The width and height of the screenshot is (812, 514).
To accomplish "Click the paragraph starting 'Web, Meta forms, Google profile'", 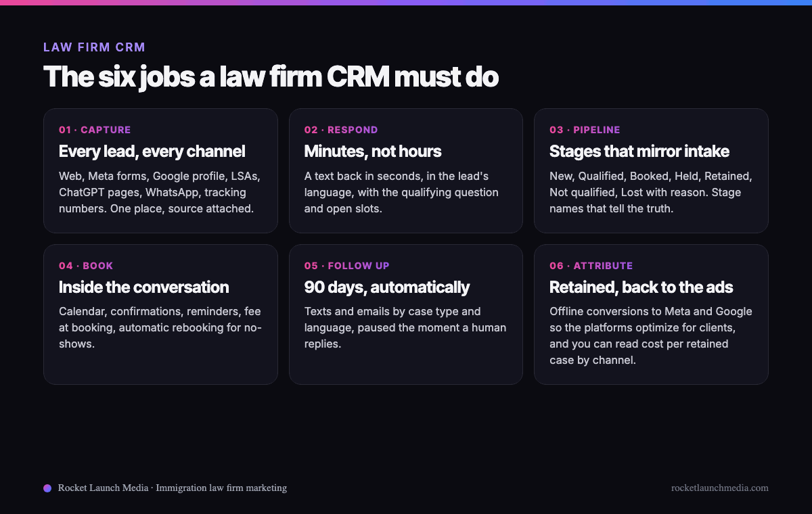I will (x=160, y=192).
